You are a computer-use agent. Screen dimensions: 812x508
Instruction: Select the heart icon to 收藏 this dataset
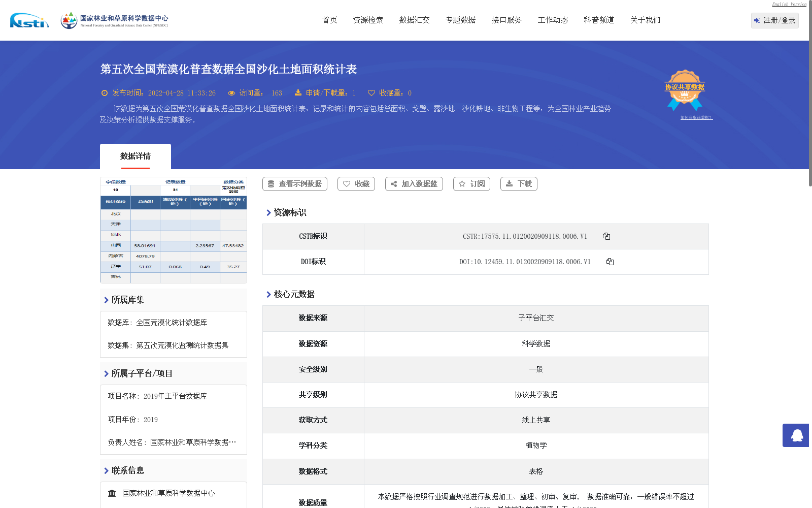click(x=347, y=184)
